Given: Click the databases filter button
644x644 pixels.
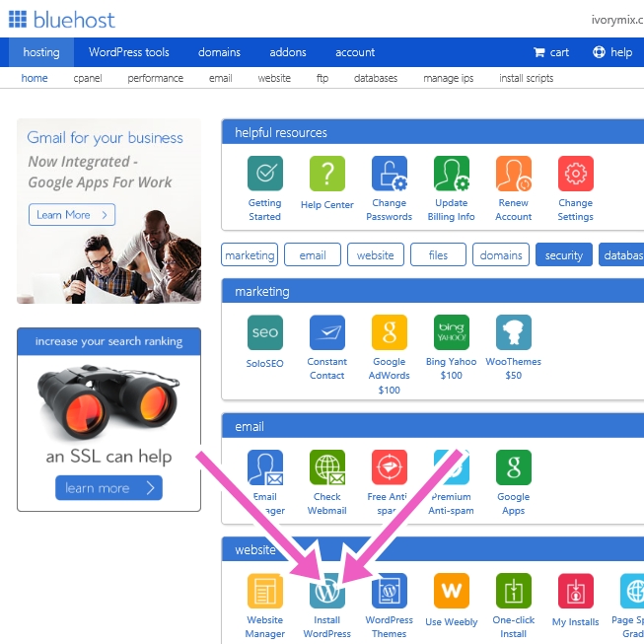Looking at the screenshot, I should coord(621,254).
